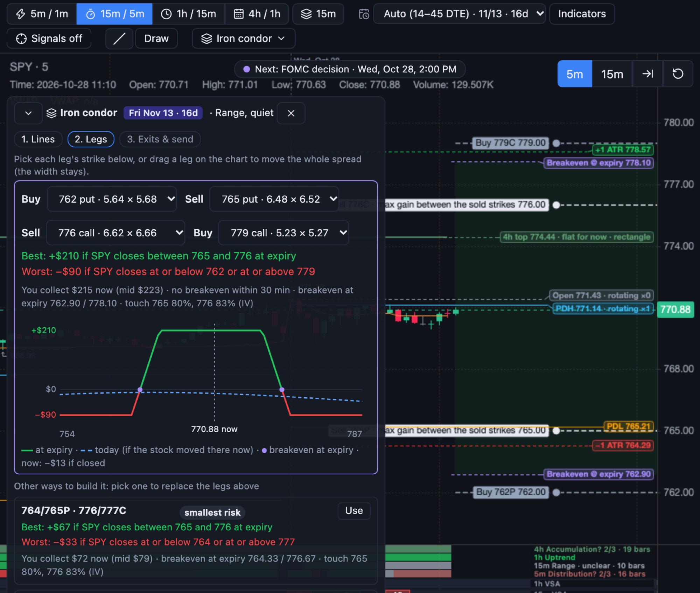The width and height of the screenshot is (700, 593).
Task: Click the 4h top 774.44 rectangle label
Action: coord(576,237)
